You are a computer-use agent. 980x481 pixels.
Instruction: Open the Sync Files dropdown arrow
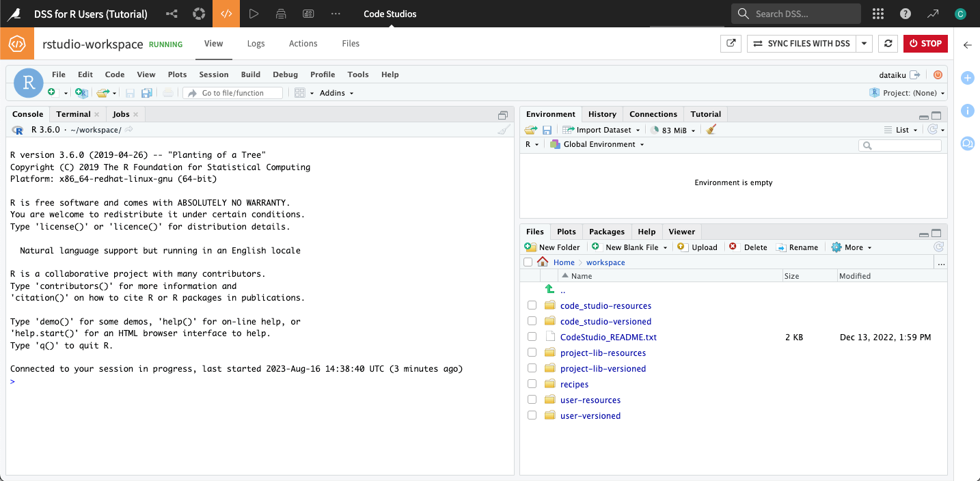865,43
